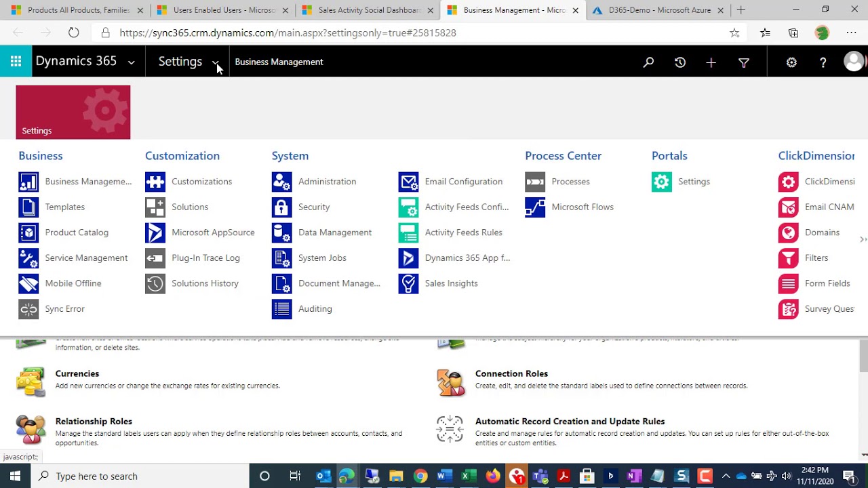Click the Currencies coins icon
The width and height of the screenshot is (868, 488).
tap(31, 381)
